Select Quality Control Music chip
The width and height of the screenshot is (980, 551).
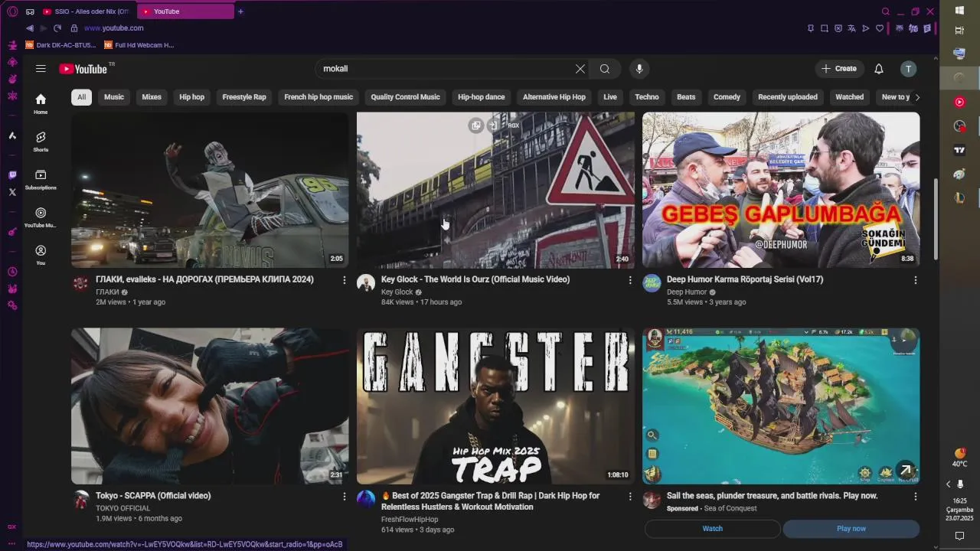coord(406,97)
